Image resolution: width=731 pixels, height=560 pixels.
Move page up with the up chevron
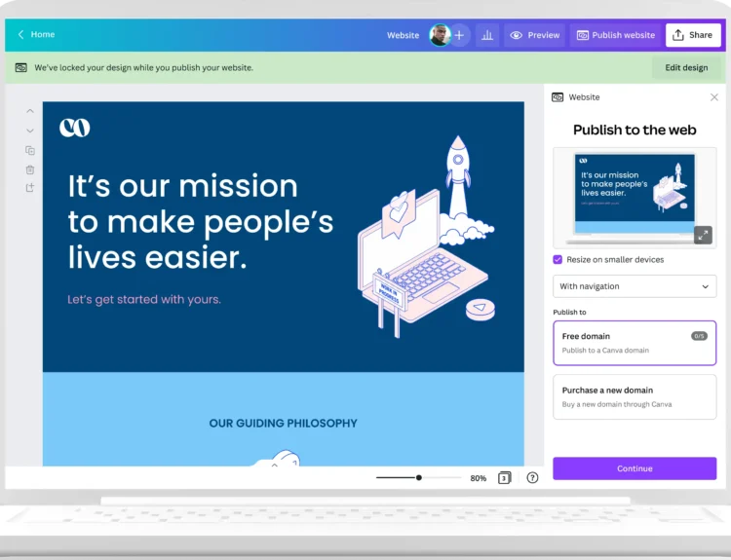point(30,112)
